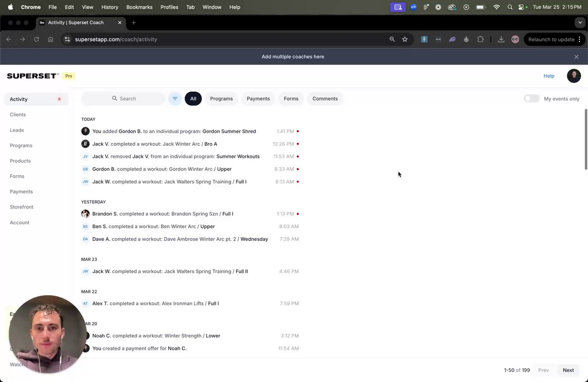Click the Brandon S. avatar photo

pos(85,214)
